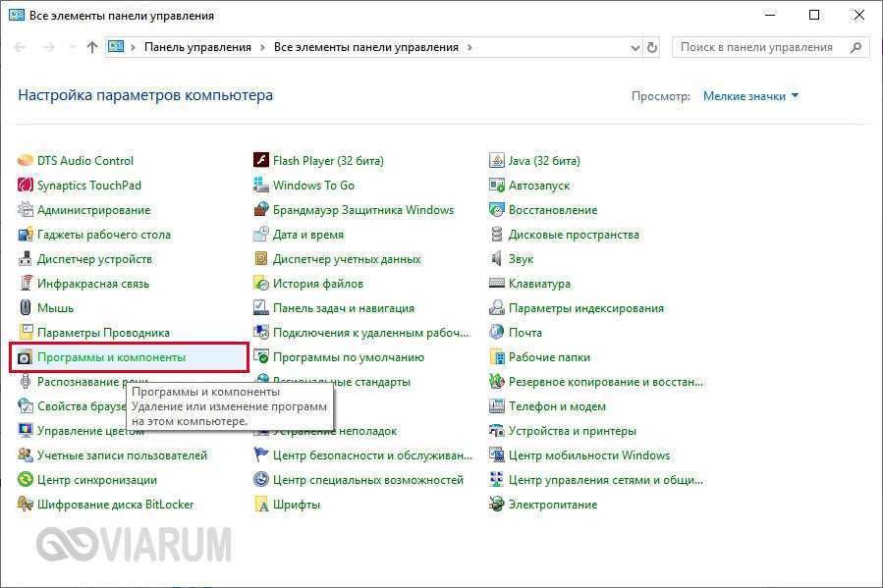
Task: Click the Java coffee cup icon
Action: [497, 161]
